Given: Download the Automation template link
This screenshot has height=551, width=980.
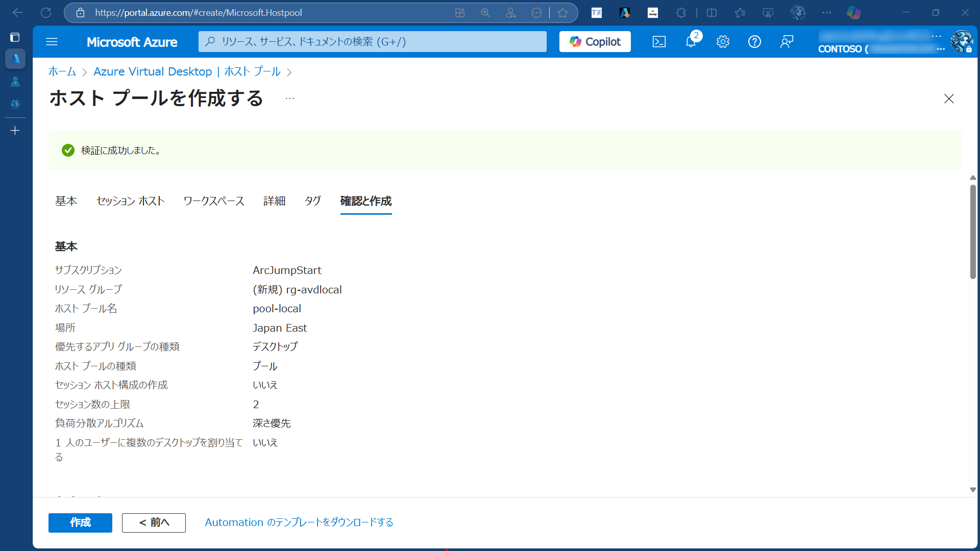Looking at the screenshot, I should click(x=299, y=522).
